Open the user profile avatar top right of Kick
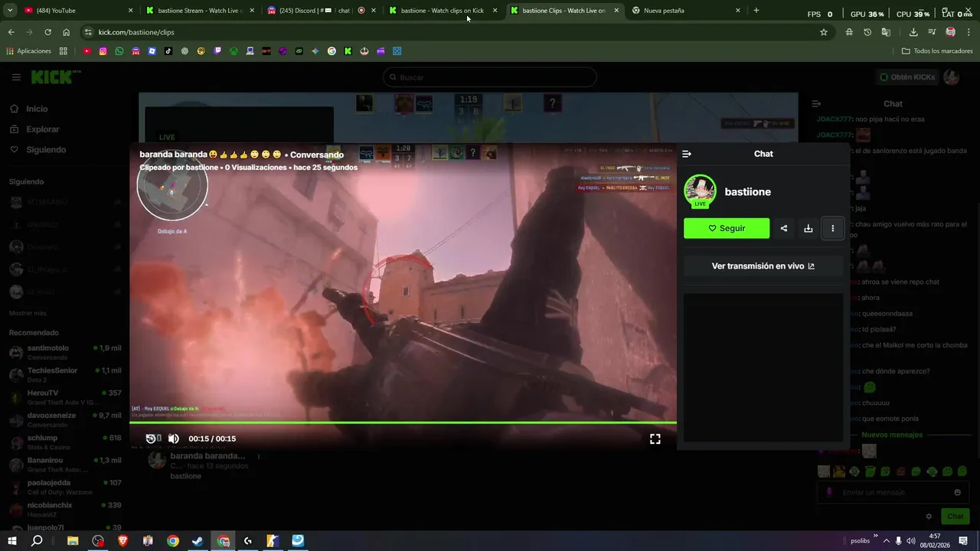The image size is (980, 551). (952, 77)
